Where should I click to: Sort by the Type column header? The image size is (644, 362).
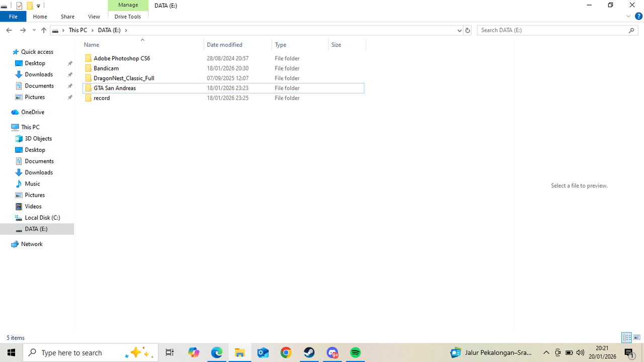(x=300, y=45)
